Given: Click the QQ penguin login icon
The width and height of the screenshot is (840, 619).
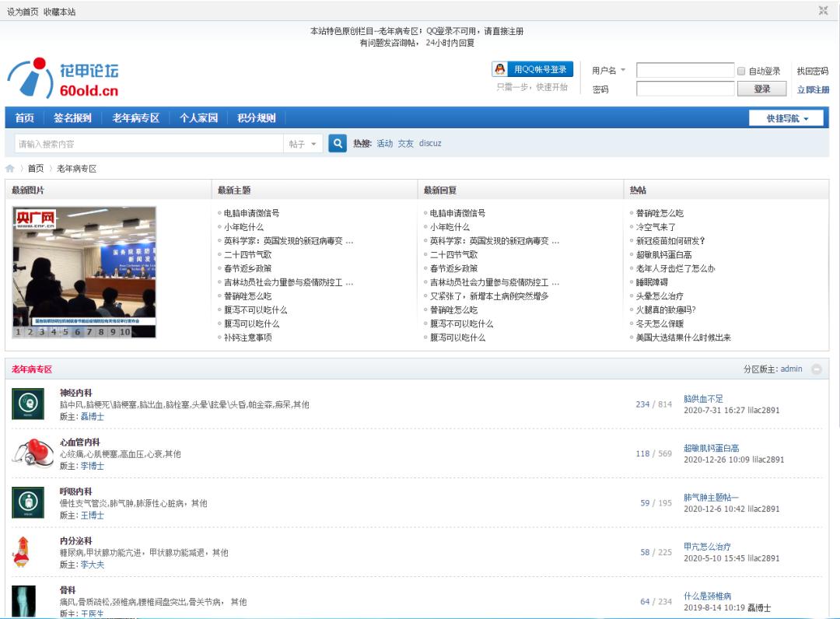Looking at the screenshot, I should point(500,69).
